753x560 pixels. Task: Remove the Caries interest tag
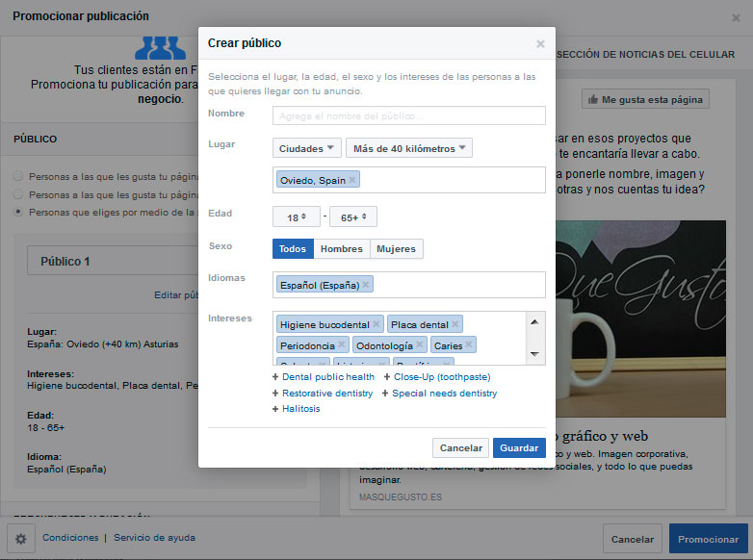click(469, 345)
